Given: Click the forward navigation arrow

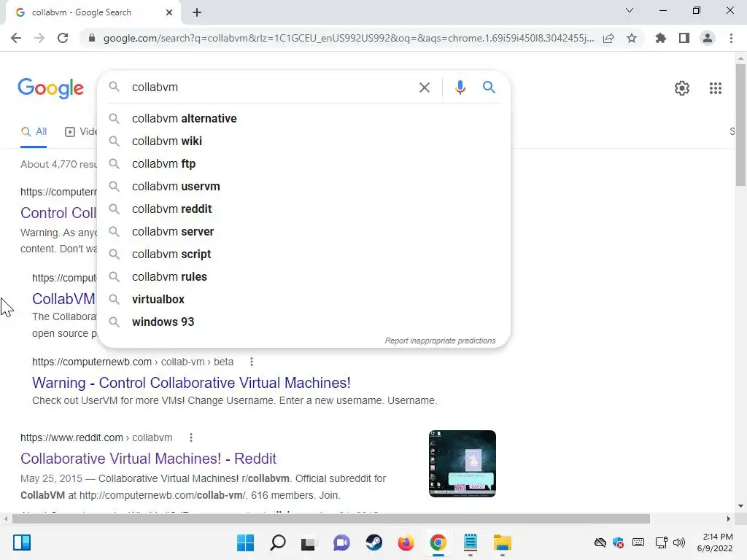Looking at the screenshot, I should [x=39, y=38].
